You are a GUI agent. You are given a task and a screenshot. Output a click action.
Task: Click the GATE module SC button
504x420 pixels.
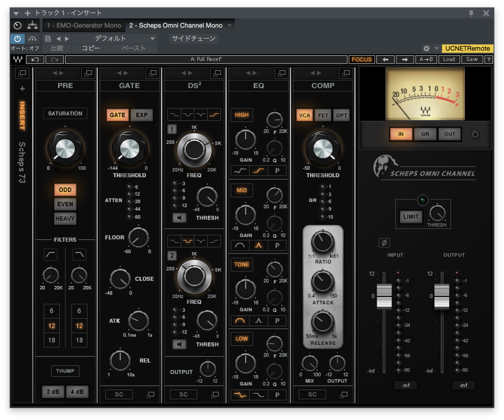click(x=119, y=394)
